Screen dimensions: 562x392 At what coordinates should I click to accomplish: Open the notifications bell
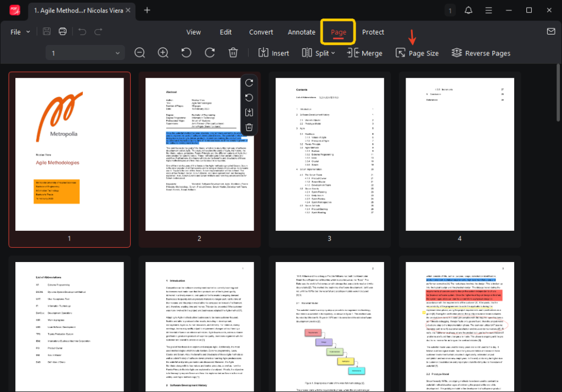click(468, 10)
